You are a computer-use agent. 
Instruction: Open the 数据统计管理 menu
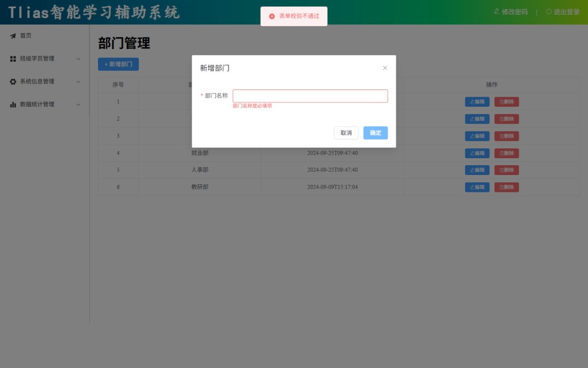[45, 104]
